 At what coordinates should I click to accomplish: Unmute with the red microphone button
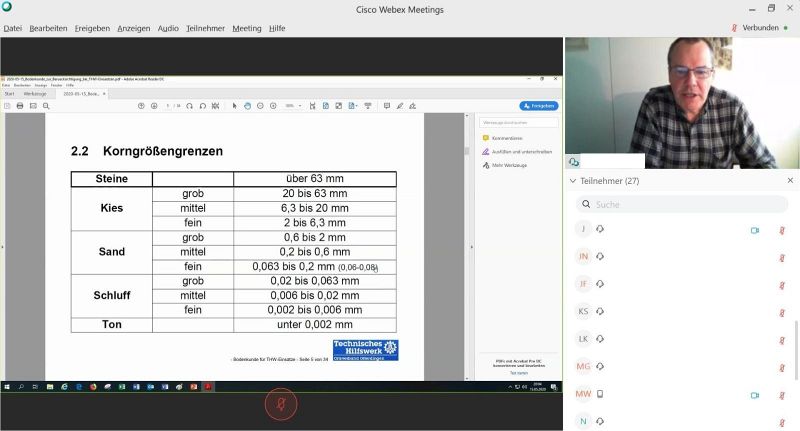281,405
